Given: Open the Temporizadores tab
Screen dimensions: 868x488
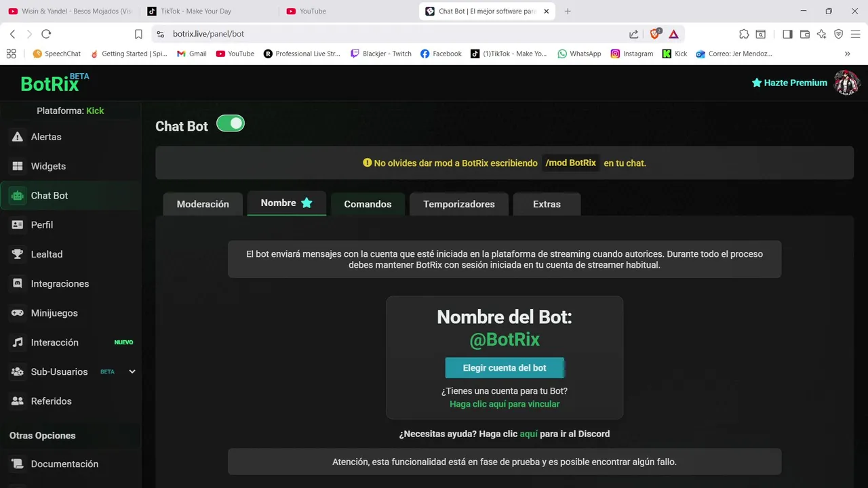Looking at the screenshot, I should 459,204.
